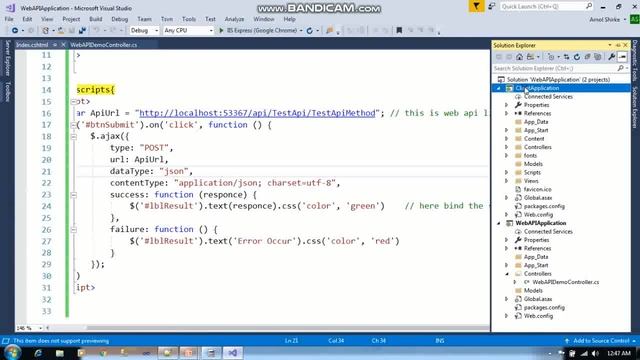Click the Internet Explorer taskbar icon
Viewport: 640px width, 360px height.
point(38,353)
